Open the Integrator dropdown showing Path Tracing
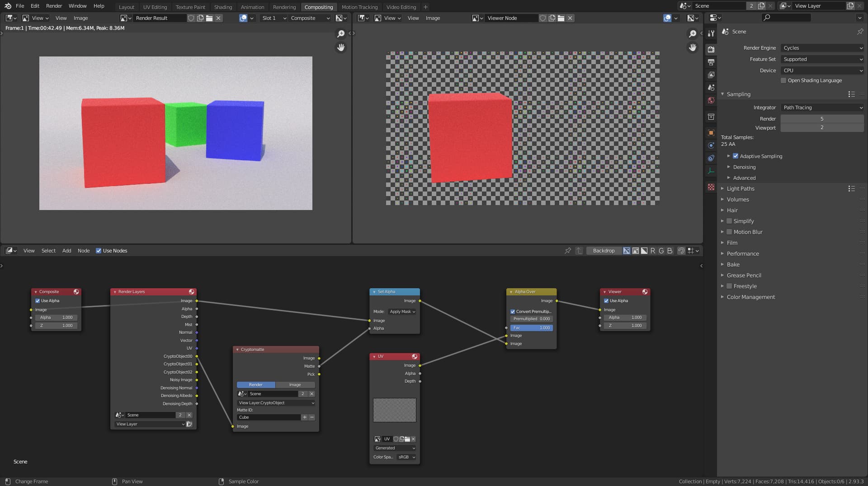Image resolution: width=868 pixels, height=486 pixels. (x=822, y=107)
